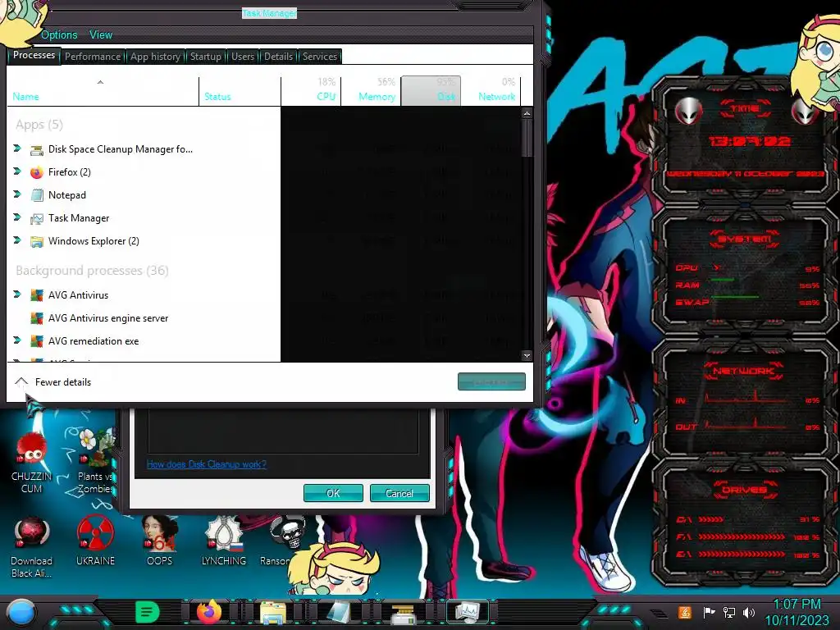Sort processes by CPU column

pyautogui.click(x=311, y=91)
